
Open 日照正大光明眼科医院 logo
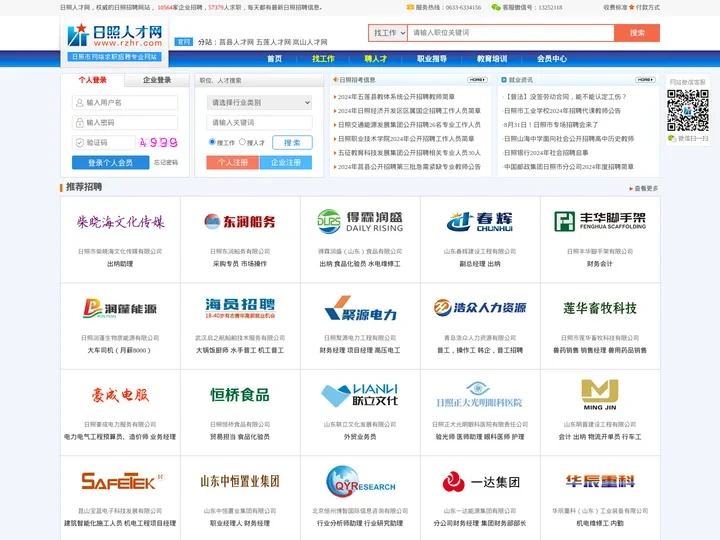click(x=480, y=395)
